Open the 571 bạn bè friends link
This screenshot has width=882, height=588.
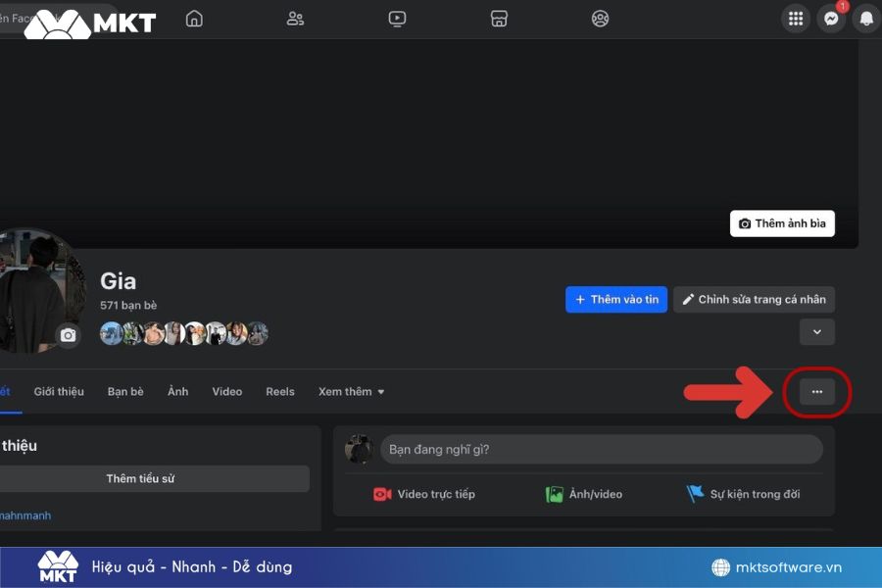(128, 306)
